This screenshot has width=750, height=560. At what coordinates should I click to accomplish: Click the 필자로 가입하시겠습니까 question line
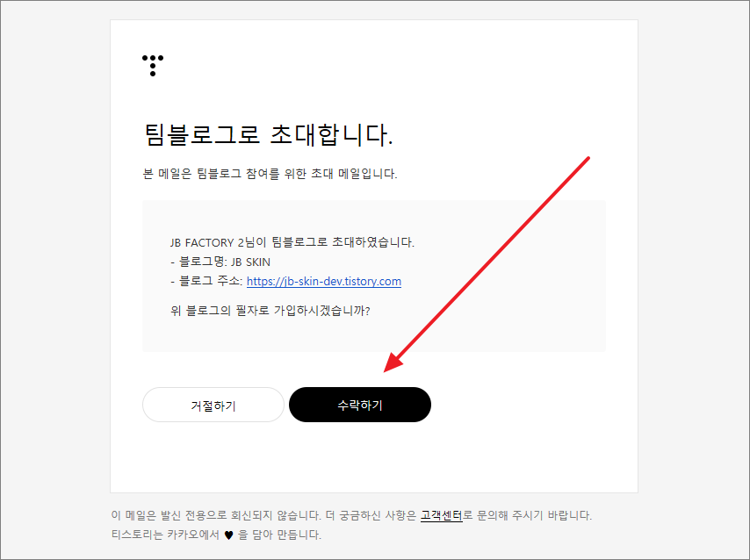point(270,311)
